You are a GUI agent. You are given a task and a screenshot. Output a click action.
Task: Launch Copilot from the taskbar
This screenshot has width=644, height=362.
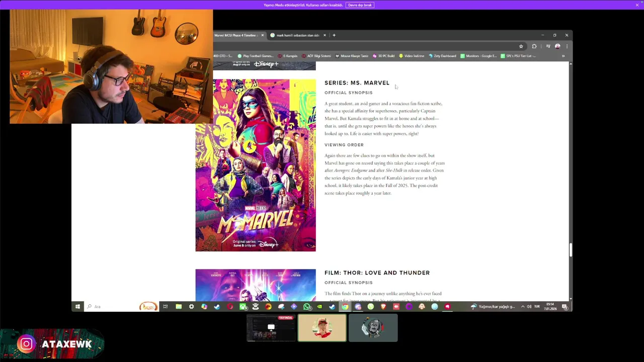tap(204, 306)
